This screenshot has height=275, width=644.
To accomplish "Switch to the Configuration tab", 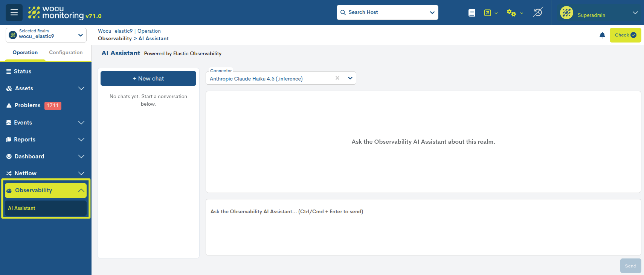I will pos(66,53).
